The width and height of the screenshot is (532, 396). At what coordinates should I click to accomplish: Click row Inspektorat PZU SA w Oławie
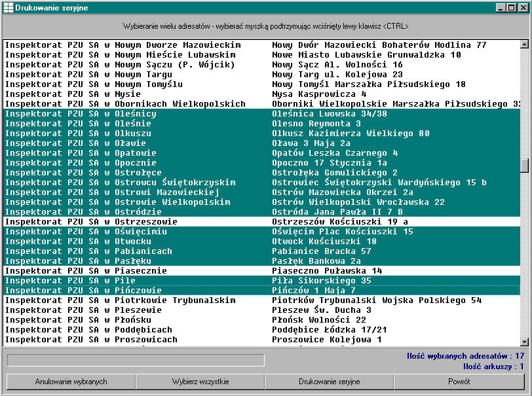261,143
